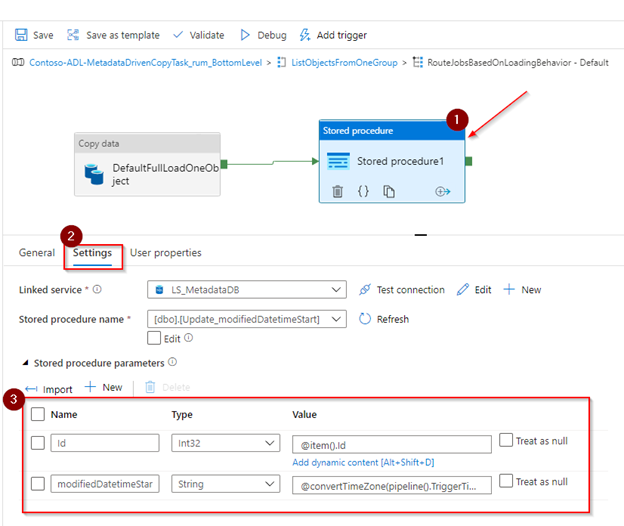Click the Save as template icon
Screen dimensions: 624x526
(73, 35)
